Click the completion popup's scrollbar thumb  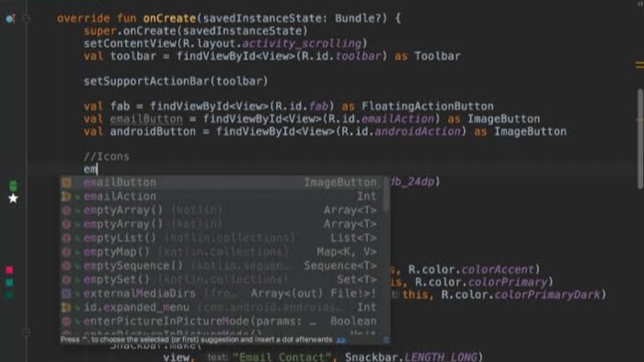386,195
